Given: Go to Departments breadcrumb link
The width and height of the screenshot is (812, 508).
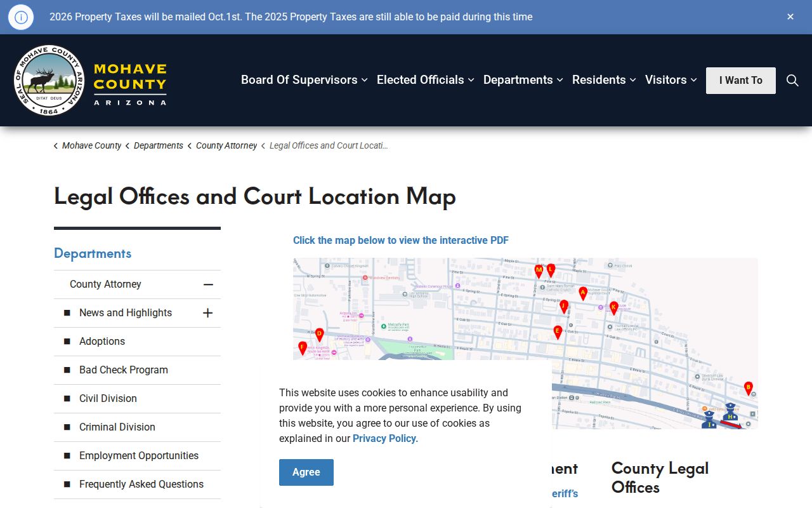Looking at the screenshot, I should [x=159, y=145].
